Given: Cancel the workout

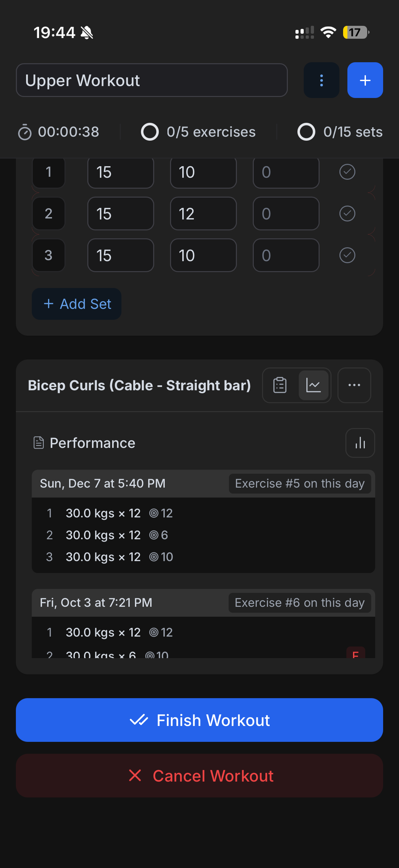Looking at the screenshot, I should pyautogui.click(x=199, y=776).
